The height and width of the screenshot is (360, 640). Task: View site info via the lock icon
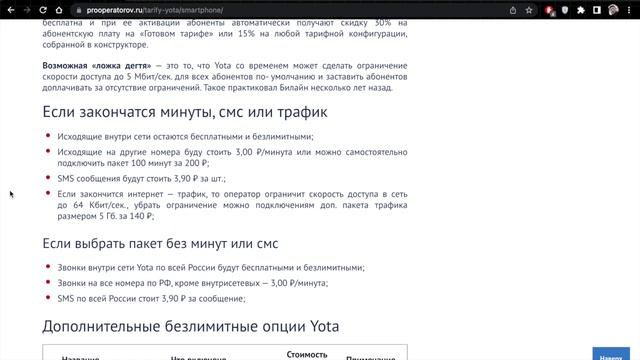79,10
